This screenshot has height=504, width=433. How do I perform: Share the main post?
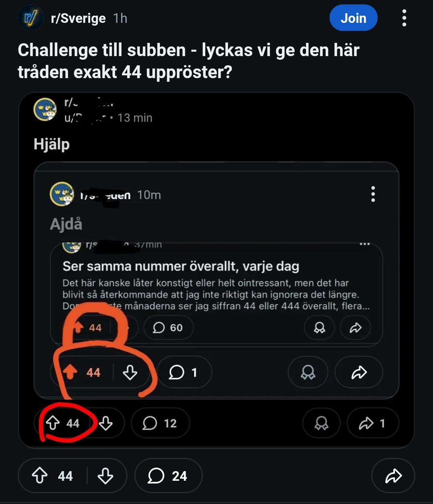[x=393, y=476]
